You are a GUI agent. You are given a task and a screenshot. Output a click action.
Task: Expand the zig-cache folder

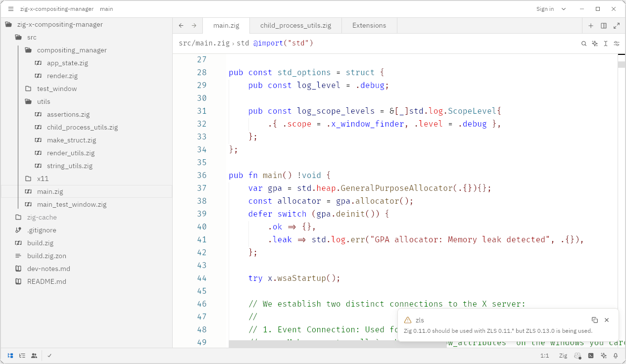click(x=86, y=217)
